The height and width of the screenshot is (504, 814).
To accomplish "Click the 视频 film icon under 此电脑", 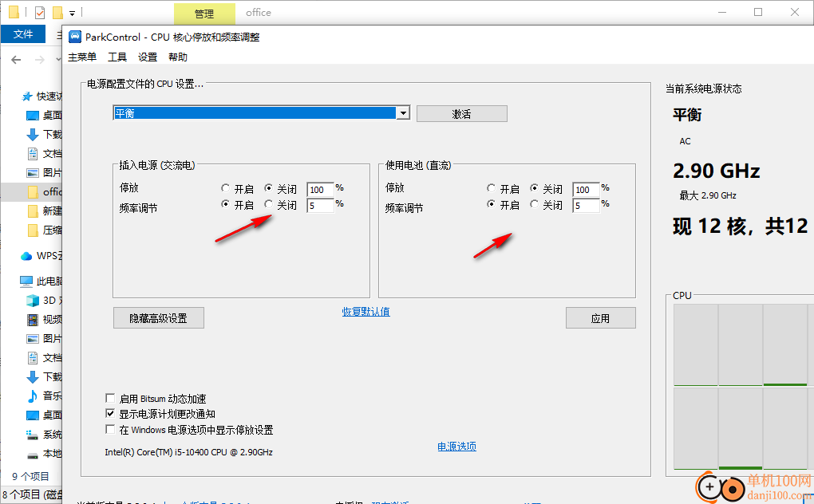I will pos(32,320).
